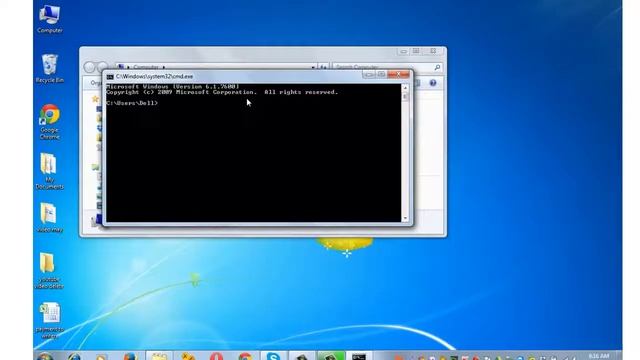Open the address bar dropdown in the Explorer window

point(313,67)
